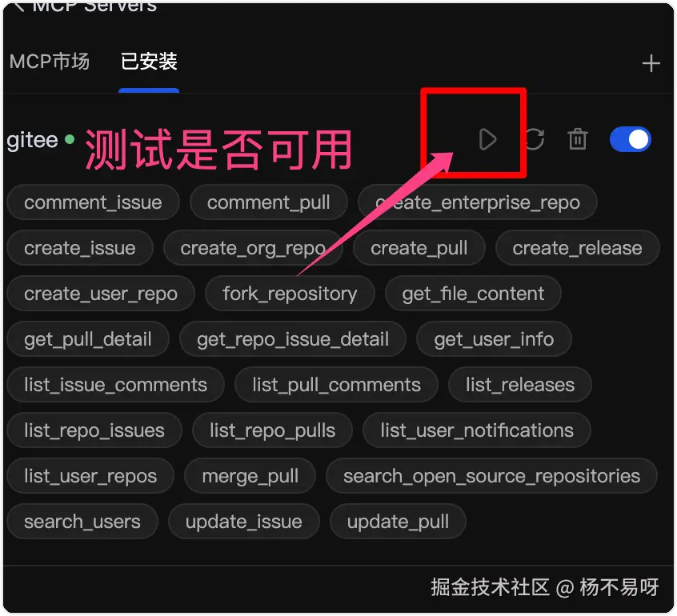Click the merge_pull tool chip
This screenshot has width=677, height=616.
pos(250,476)
